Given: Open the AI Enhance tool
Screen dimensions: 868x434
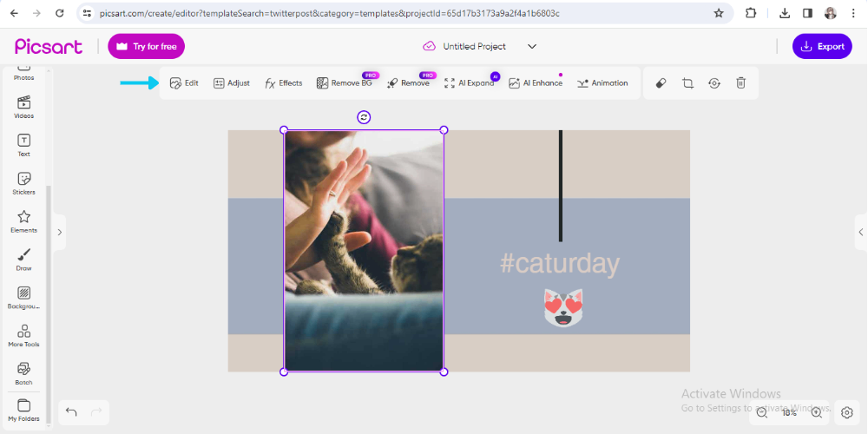Looking at the screenshot, I should [x=536, y=83].
